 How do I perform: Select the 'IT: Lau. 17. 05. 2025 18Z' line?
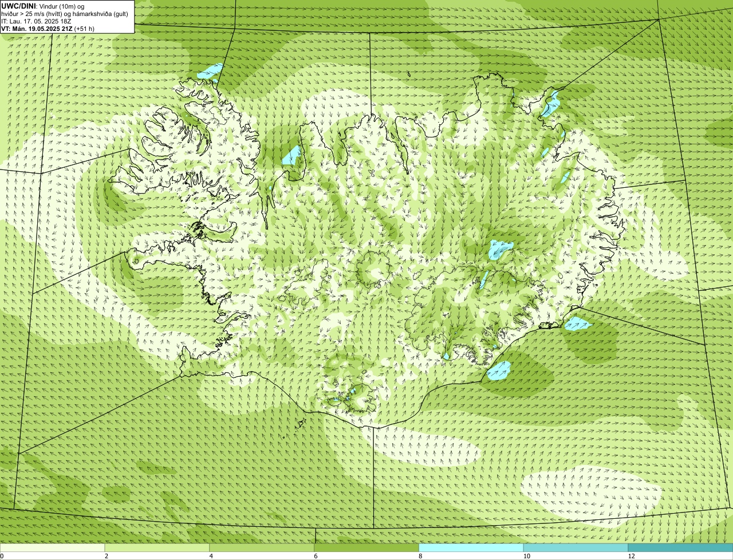(x=36, y=21)
